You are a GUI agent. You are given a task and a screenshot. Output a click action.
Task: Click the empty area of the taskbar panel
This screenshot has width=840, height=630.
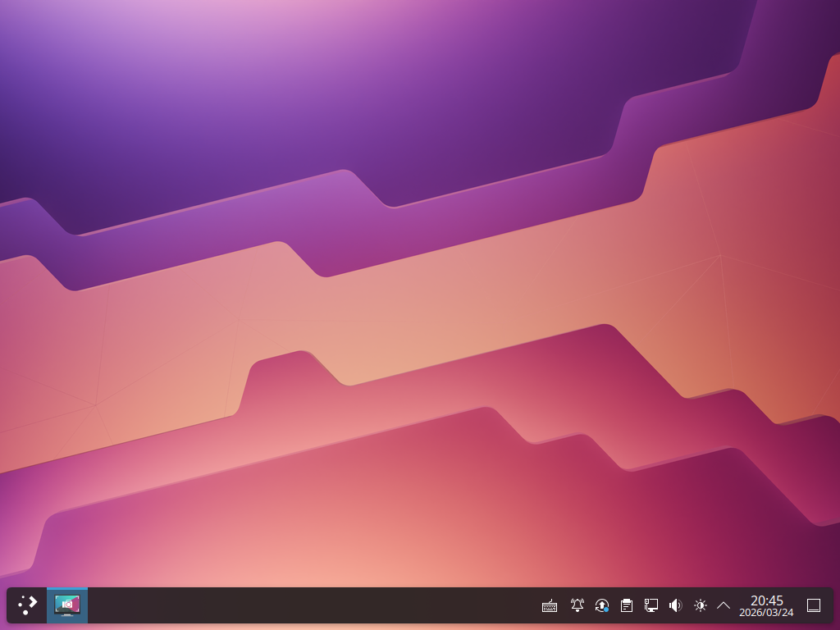click(312, 605)
